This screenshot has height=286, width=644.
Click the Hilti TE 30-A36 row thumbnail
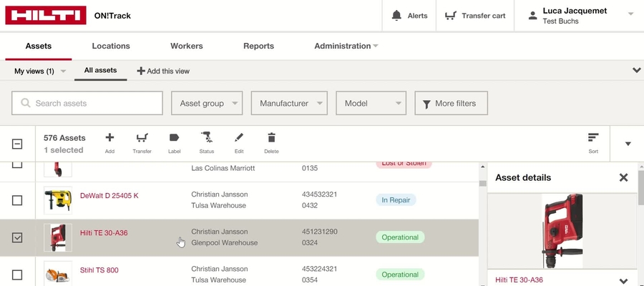coord(58,237)
